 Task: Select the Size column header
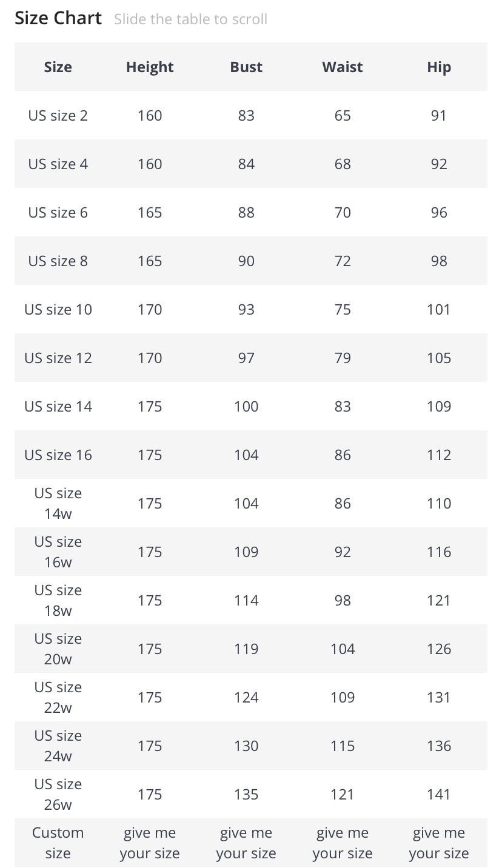pyautogui.click(x=58, y=67)
